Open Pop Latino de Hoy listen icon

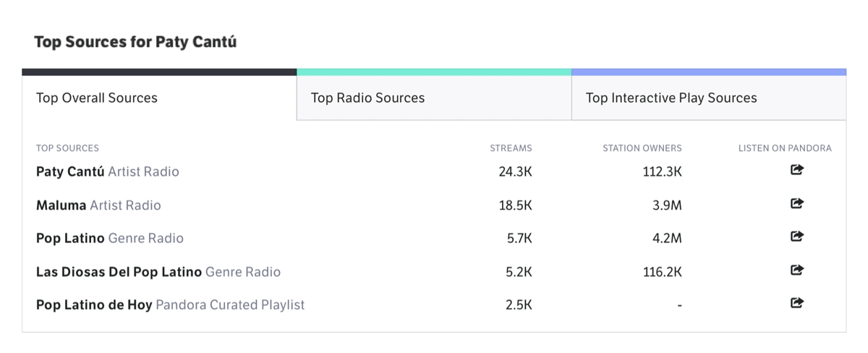pos(797,303)
